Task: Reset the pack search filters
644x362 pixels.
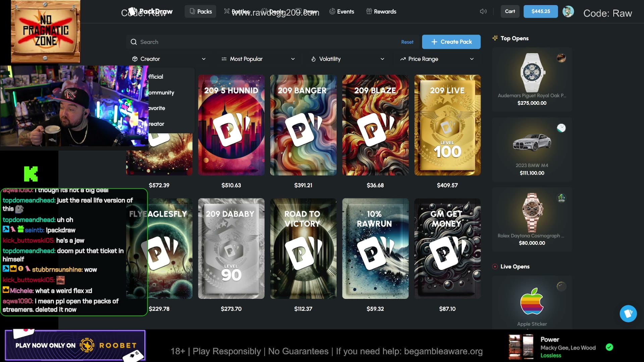Action: pyautogui.click(x=407, y=42)
